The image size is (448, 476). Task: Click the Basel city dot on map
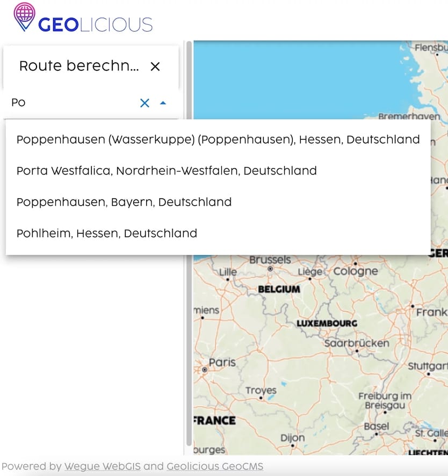point(376,434)
